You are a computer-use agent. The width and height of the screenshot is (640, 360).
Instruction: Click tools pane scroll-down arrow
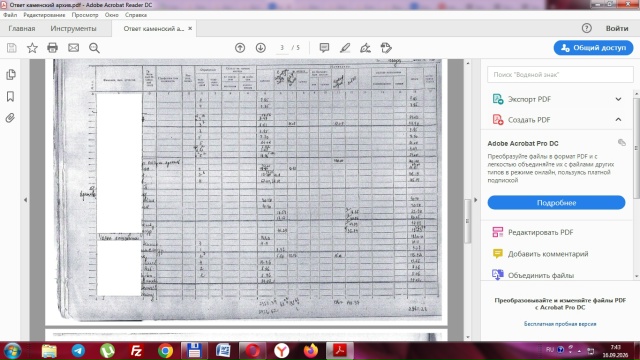click(636, 276)
